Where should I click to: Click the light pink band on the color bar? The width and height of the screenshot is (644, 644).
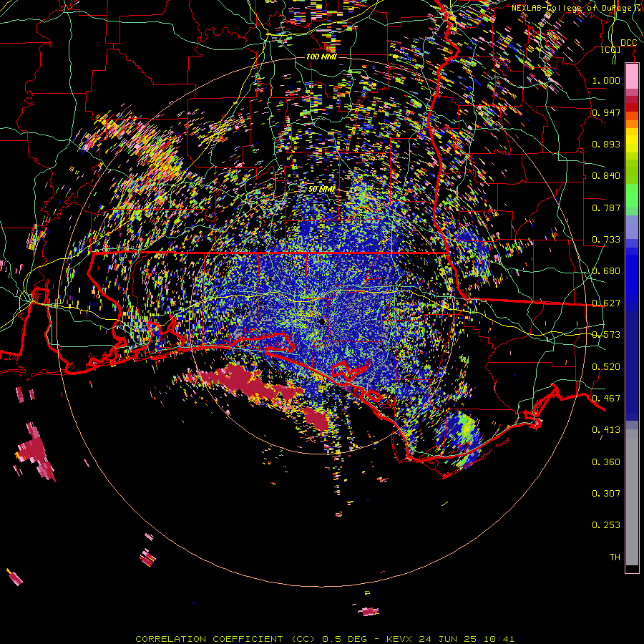tap(632, 76)
